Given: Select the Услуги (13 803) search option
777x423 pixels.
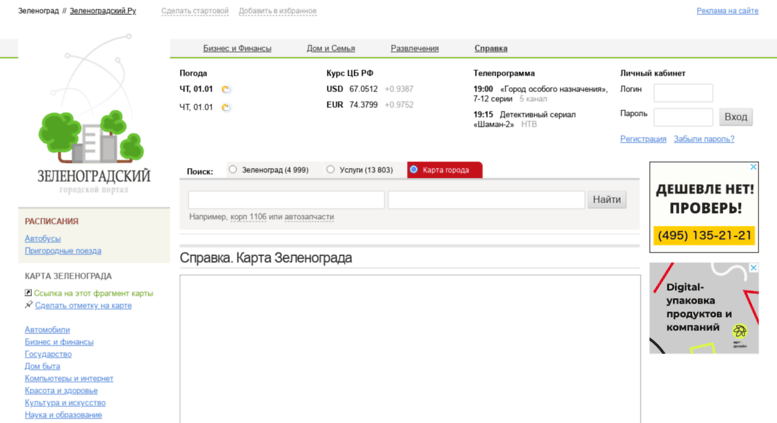Looking at the screenshot, I should click(331, 169).
